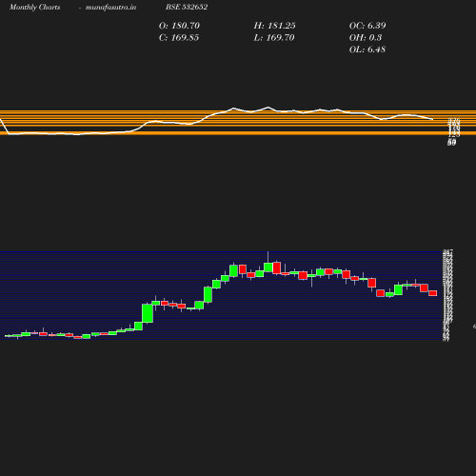Click the candlestick with the highest upper wick
476x476 pixels.
coord(268,268)
